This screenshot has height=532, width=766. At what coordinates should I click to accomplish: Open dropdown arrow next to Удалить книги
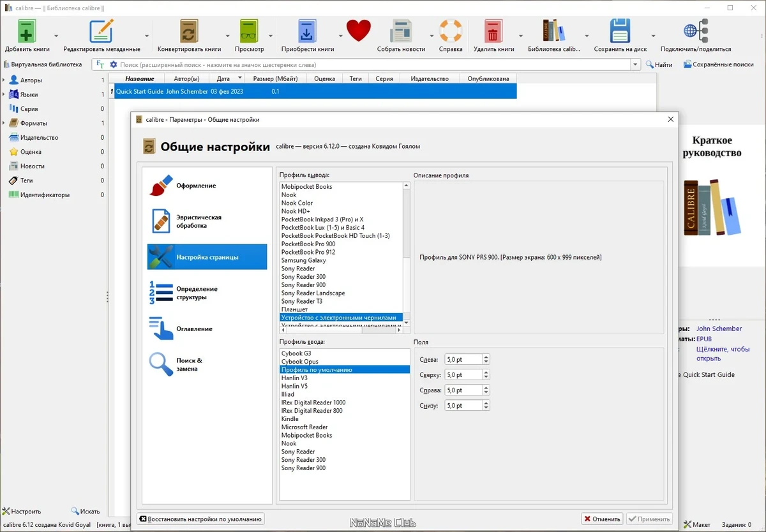[x=521, y=36]
